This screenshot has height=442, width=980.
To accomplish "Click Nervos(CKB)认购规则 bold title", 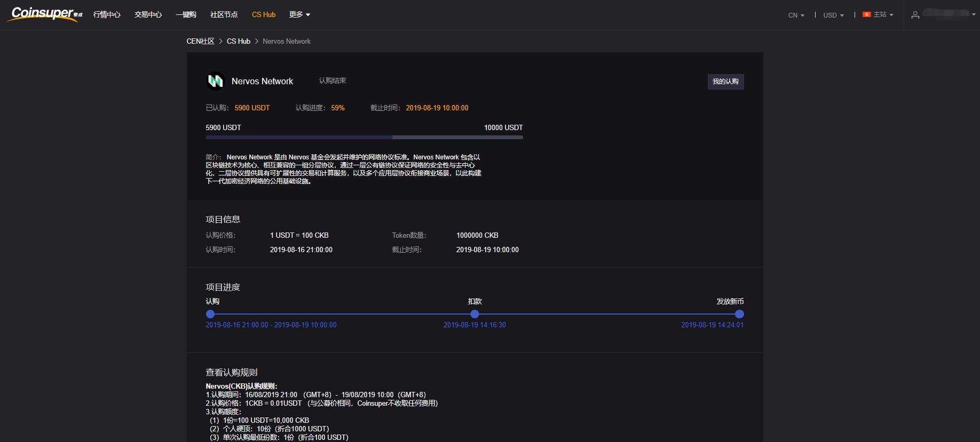I will 242,386.
